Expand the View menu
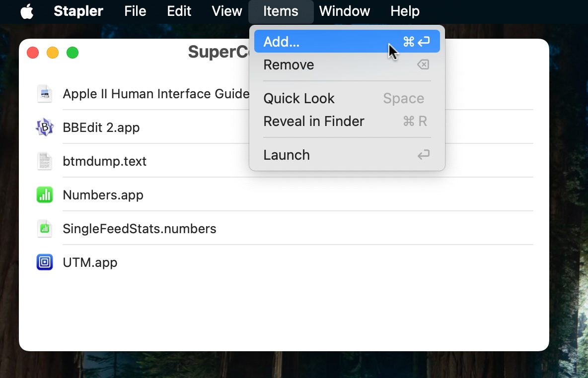Image resolution: width=588 pixels, height=378 pixels. click(227, 11)
